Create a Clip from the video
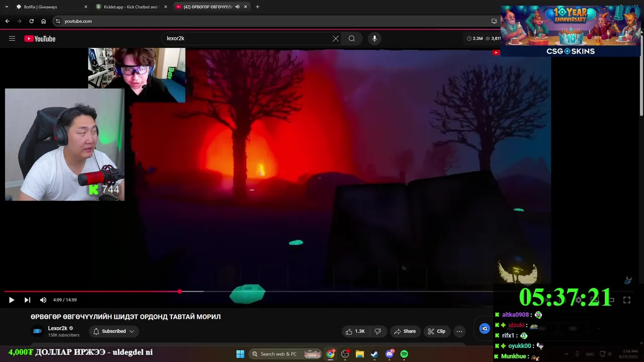644x362 pixels. point(437,331)
